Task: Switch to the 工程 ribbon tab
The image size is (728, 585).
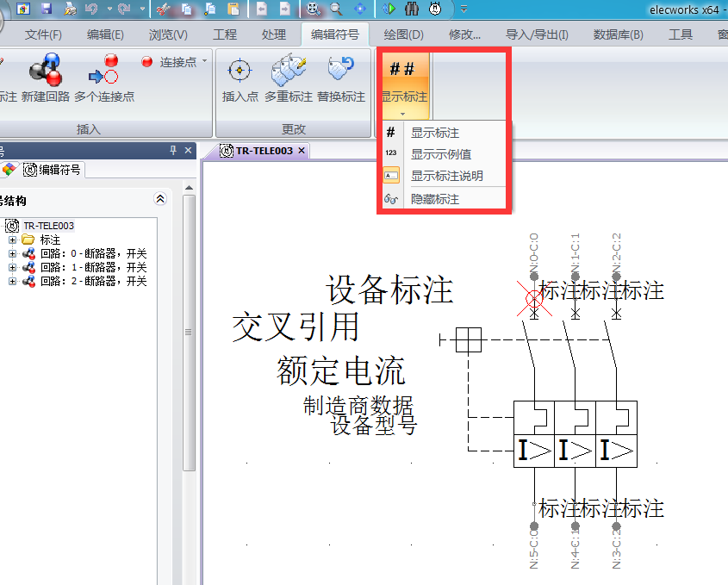Action: 225,34
